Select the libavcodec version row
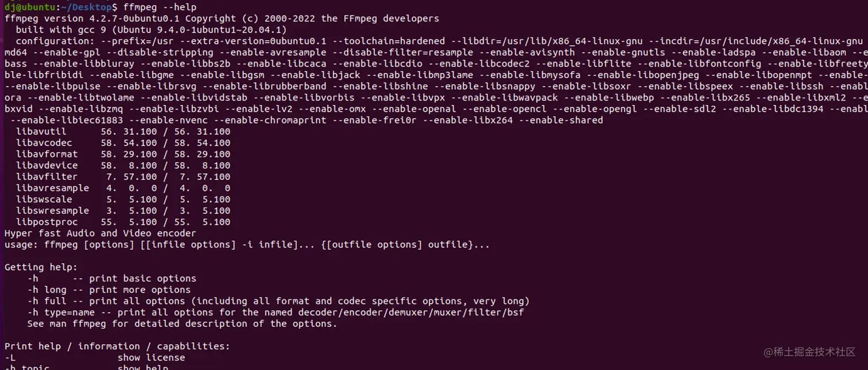The width and height of the screenshot is (868, 370). (123, 142)
